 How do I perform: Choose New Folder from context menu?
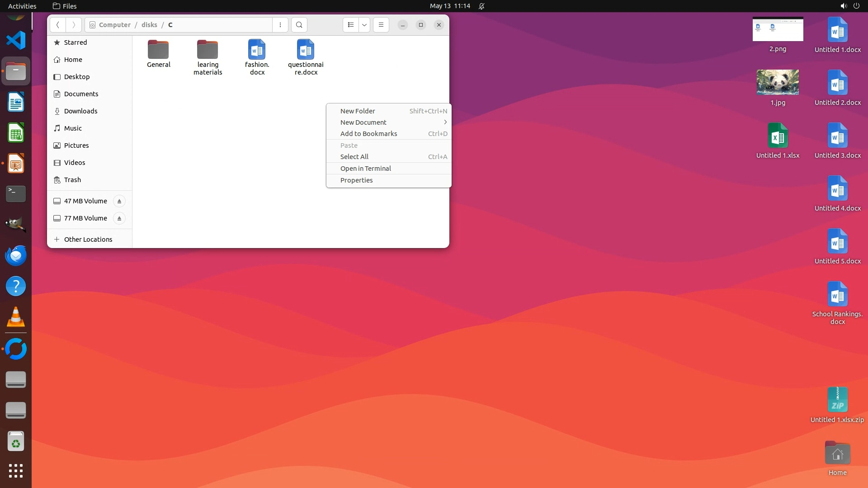(x=358, y=111)
